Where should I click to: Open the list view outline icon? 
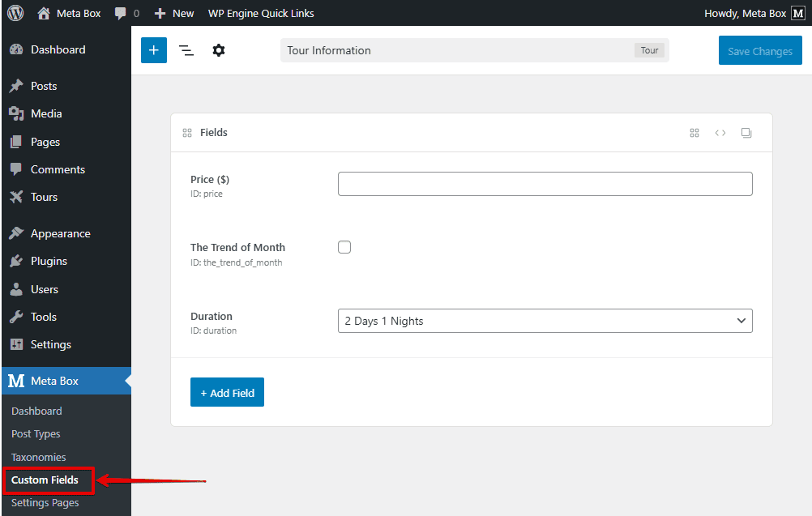pos(186,50)
